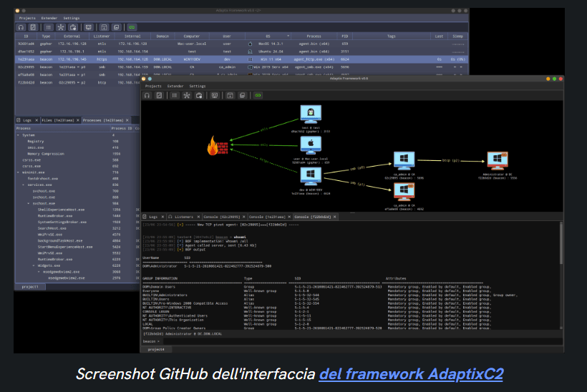This screenshot has width=587, height=392.
Task: Select sessions graph view icon in front window
Action: [x=187, y=95]
